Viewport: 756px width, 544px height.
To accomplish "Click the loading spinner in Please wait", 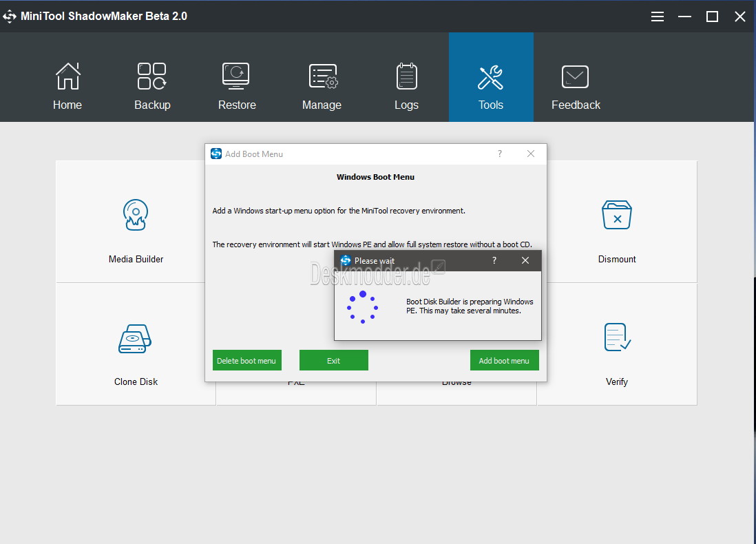I will [x=363, y=307].
